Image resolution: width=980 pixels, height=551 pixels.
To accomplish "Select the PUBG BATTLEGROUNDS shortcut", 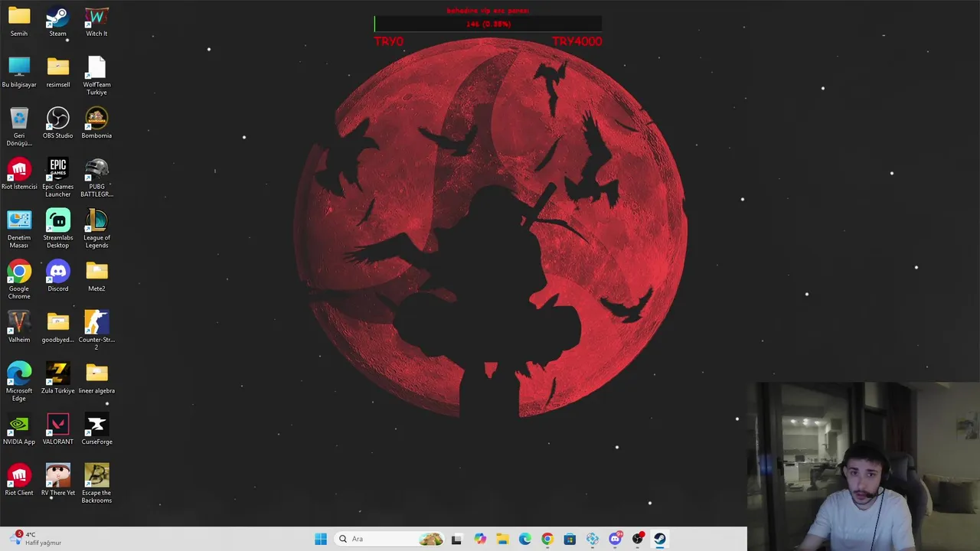I will point(96,178).
